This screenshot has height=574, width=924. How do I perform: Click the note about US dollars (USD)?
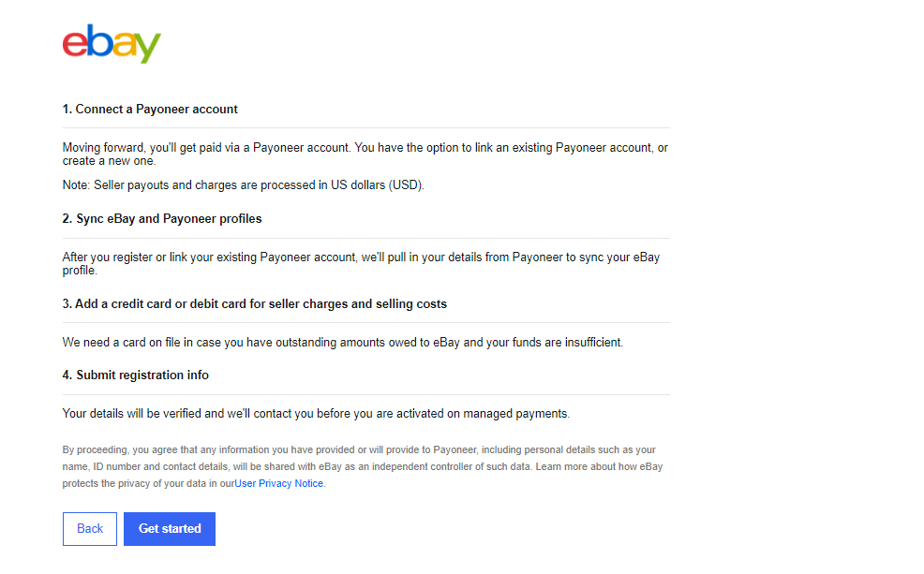(244, 184)
